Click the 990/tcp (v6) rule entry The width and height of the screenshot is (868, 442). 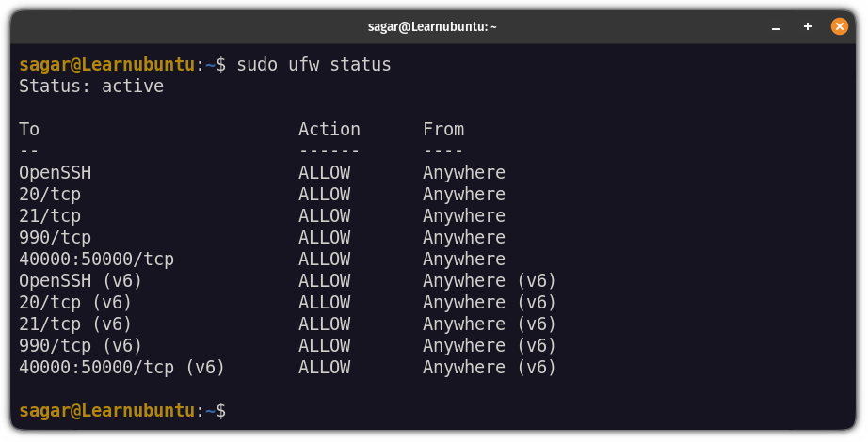[81, 346]
